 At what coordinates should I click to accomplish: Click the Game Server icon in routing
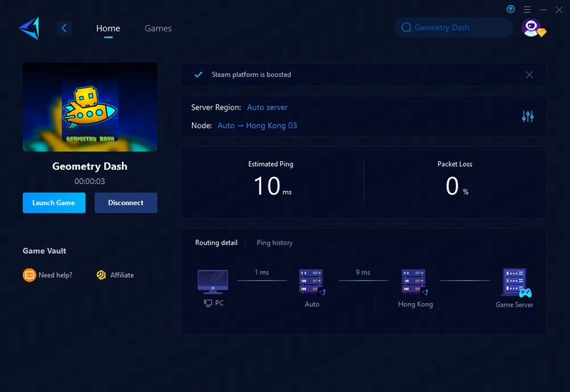(x=515, y=283)
